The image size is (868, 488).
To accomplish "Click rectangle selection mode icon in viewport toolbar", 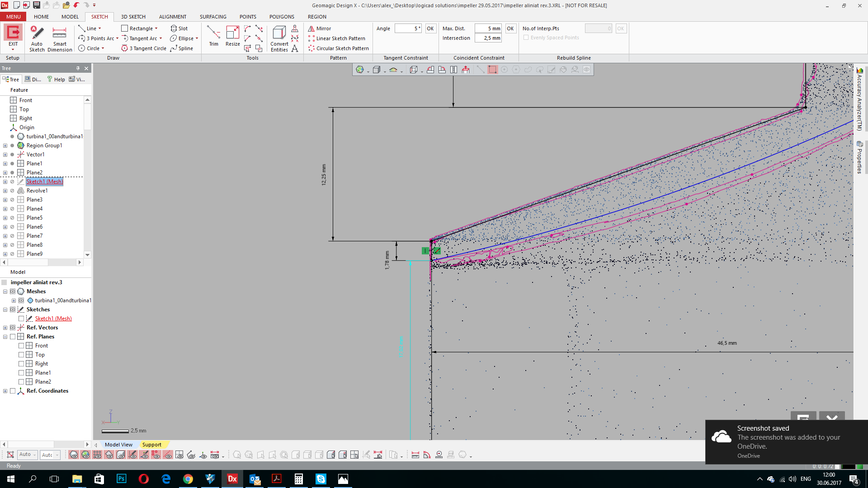I will pos(492,70).
